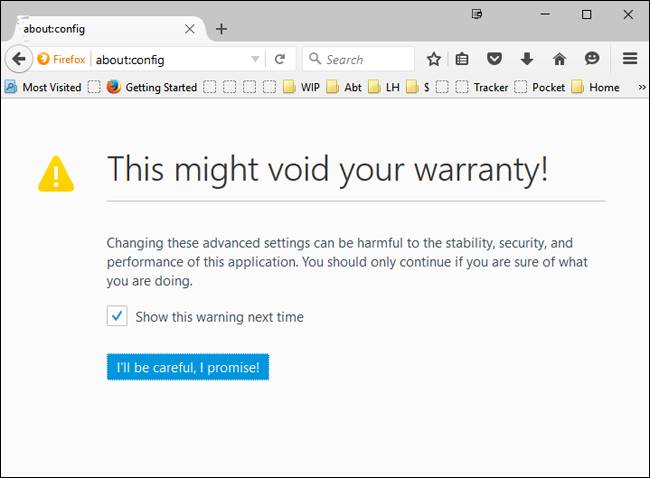Click the yellow warning triangle icon
The image size is (650, 478).
(56, 174)
